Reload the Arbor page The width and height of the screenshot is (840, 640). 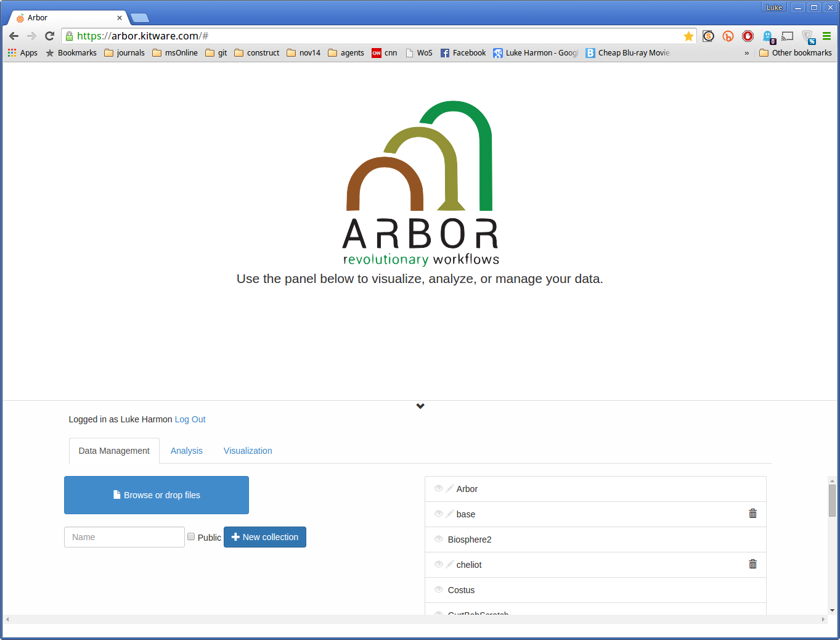50,36
